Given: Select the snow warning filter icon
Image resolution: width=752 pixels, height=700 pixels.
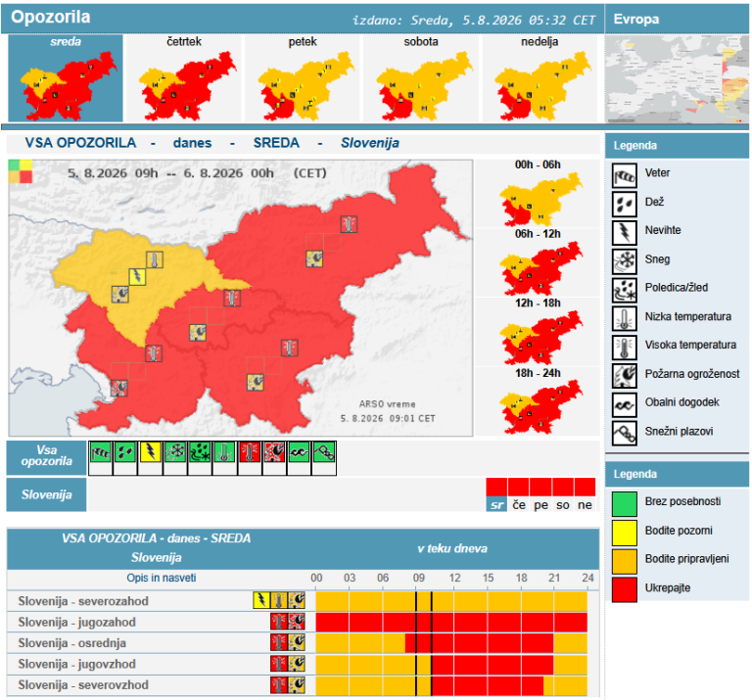Looking at the screenshot, I should point(175,452).
